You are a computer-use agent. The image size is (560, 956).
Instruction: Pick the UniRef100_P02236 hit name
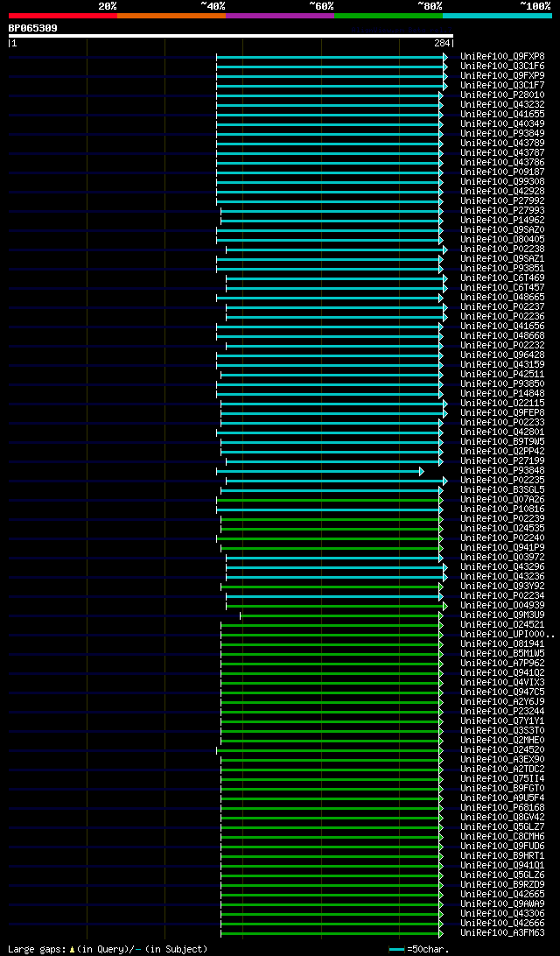[x=503, y=316]
